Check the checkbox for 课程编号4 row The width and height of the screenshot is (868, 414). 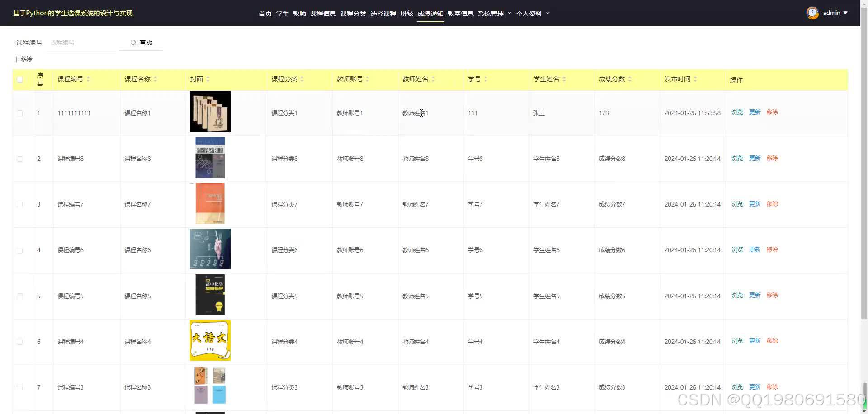pos(19,342)
